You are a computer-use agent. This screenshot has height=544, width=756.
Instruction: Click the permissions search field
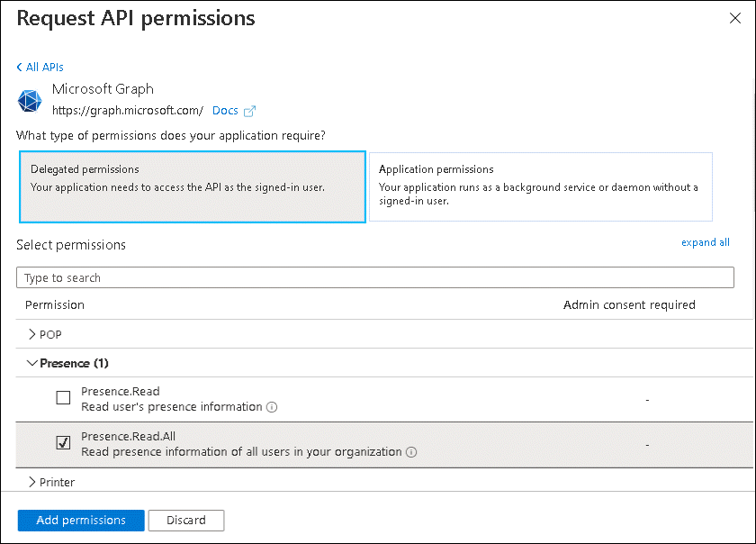(x=374, y=277)
